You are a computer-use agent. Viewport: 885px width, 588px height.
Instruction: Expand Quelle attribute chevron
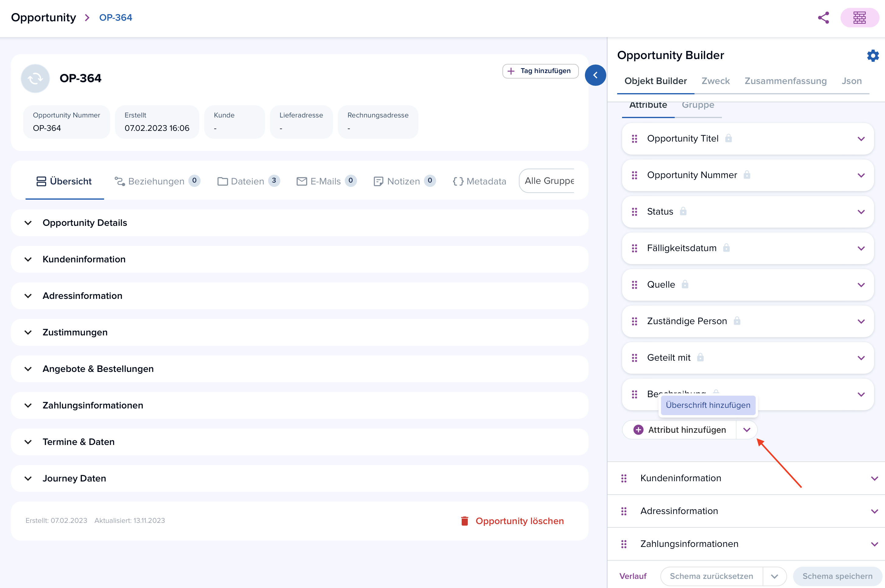point(861,285)
